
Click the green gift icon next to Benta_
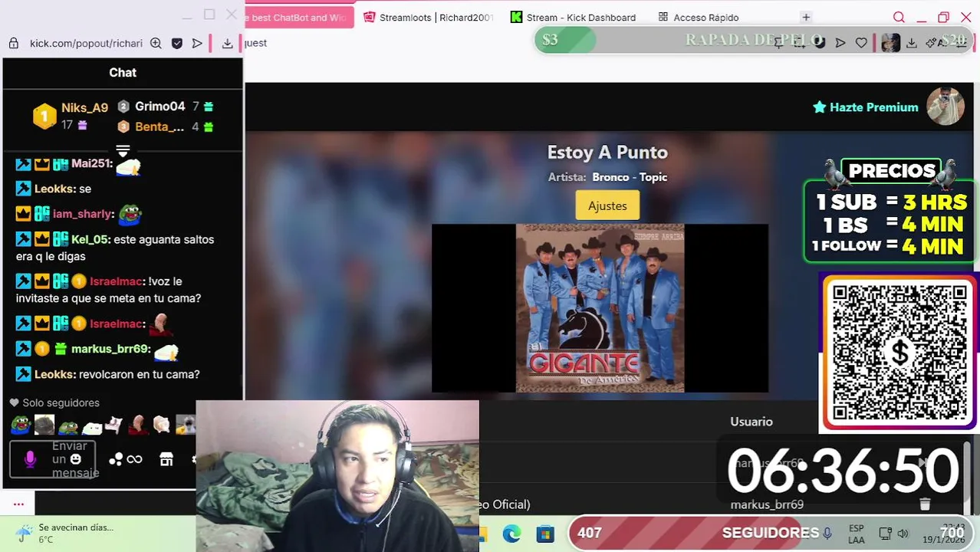[x=208, y=127]
